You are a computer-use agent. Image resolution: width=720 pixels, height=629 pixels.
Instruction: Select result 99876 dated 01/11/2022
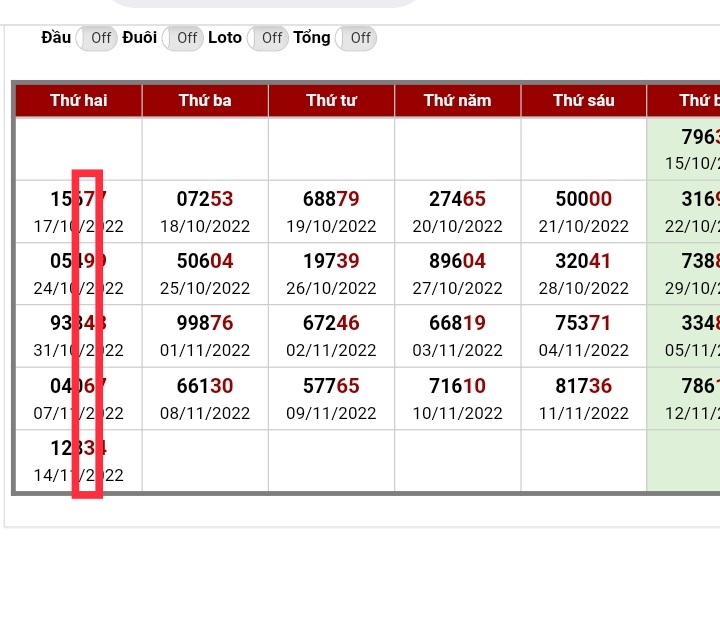tap(205, 323)
